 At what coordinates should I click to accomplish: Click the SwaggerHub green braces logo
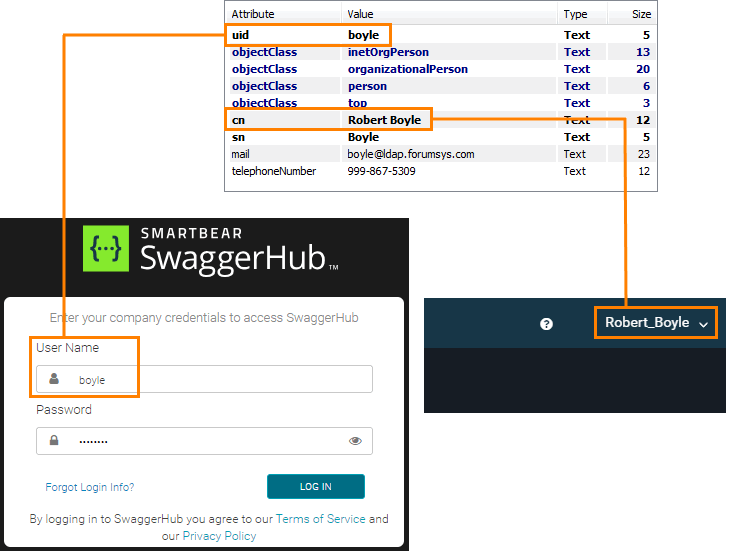pyautogui.click(x=106, y=248)
